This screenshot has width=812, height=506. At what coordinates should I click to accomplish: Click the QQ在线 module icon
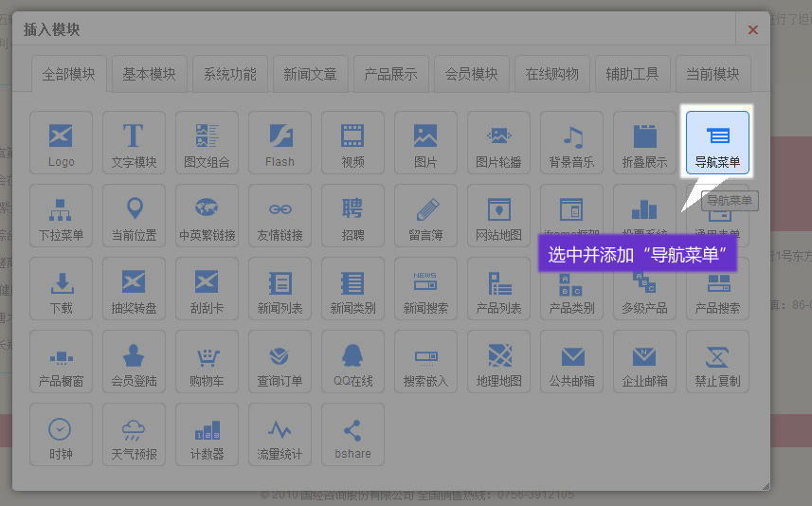(352, 362)
